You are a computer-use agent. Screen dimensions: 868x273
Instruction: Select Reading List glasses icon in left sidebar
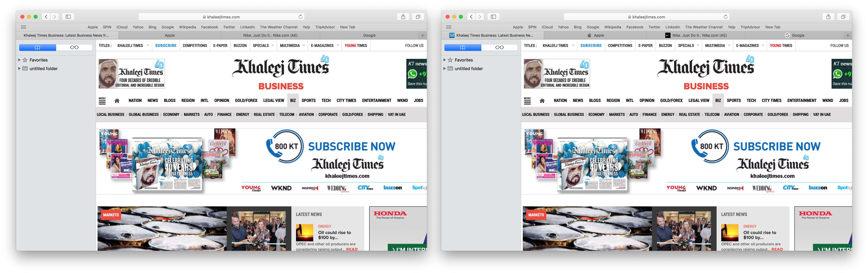tap(74, 48)
